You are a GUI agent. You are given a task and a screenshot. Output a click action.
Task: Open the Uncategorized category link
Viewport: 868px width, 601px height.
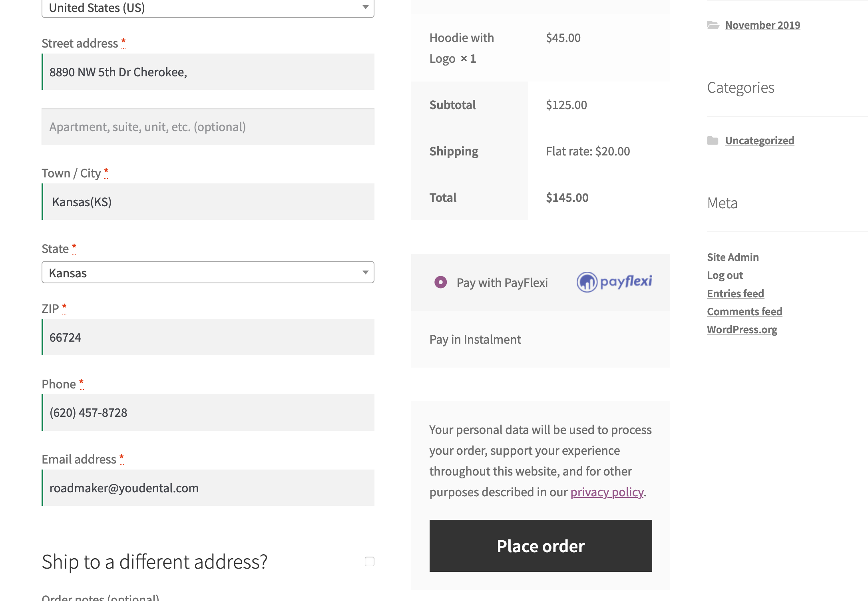pyautogui.click(x=760, y=141)
